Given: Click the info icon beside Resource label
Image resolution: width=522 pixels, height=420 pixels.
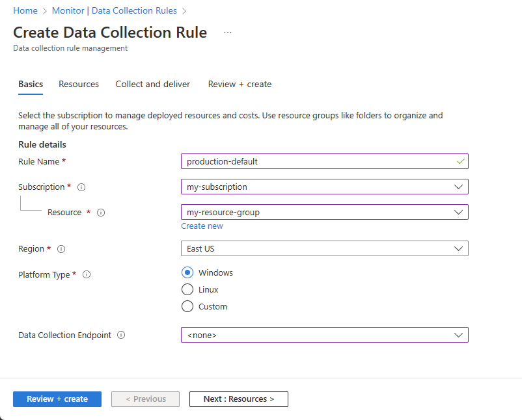Looking at the screenshot, I should coord(101,213).
